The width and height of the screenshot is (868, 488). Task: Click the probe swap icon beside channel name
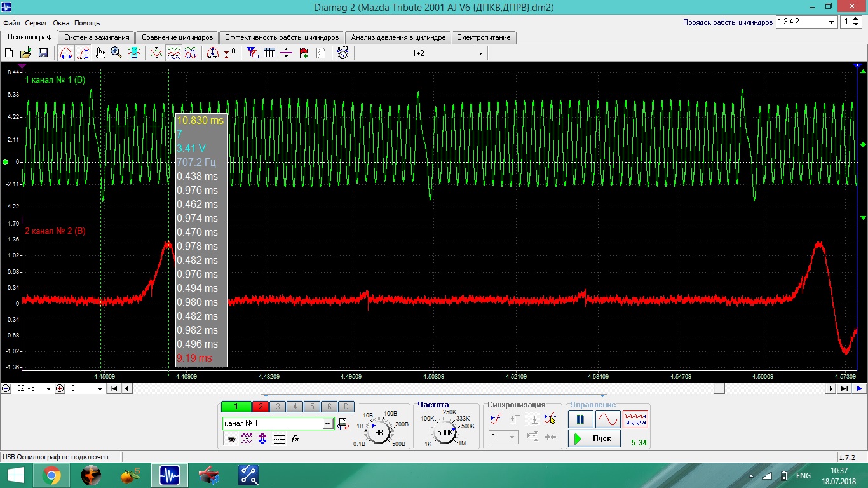(343, 423)
